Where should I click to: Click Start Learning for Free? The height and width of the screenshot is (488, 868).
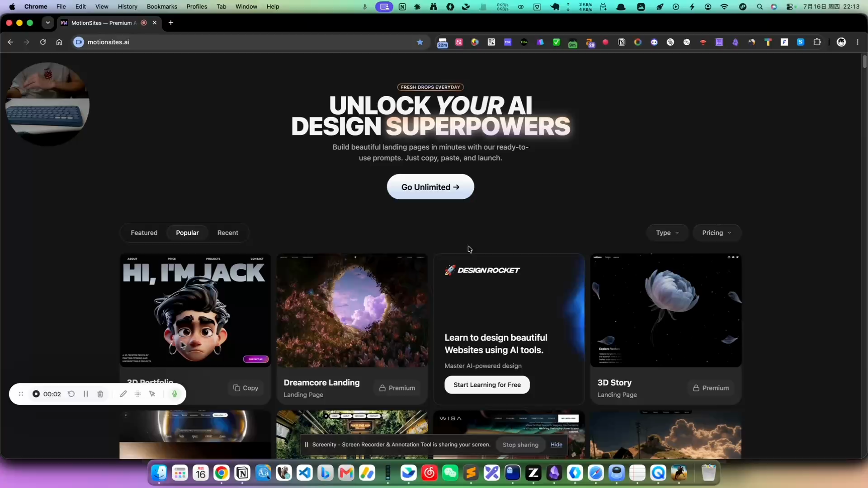point(487,385)
